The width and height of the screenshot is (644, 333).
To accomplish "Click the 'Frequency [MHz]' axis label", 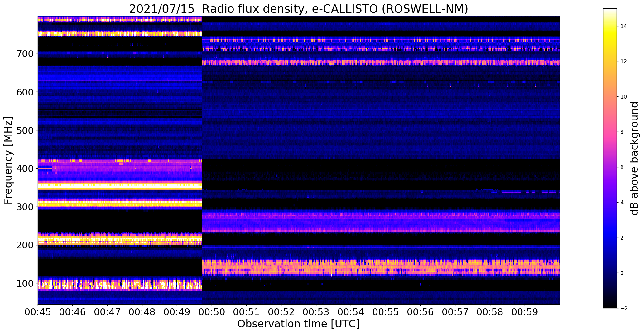I will [8, 160].
